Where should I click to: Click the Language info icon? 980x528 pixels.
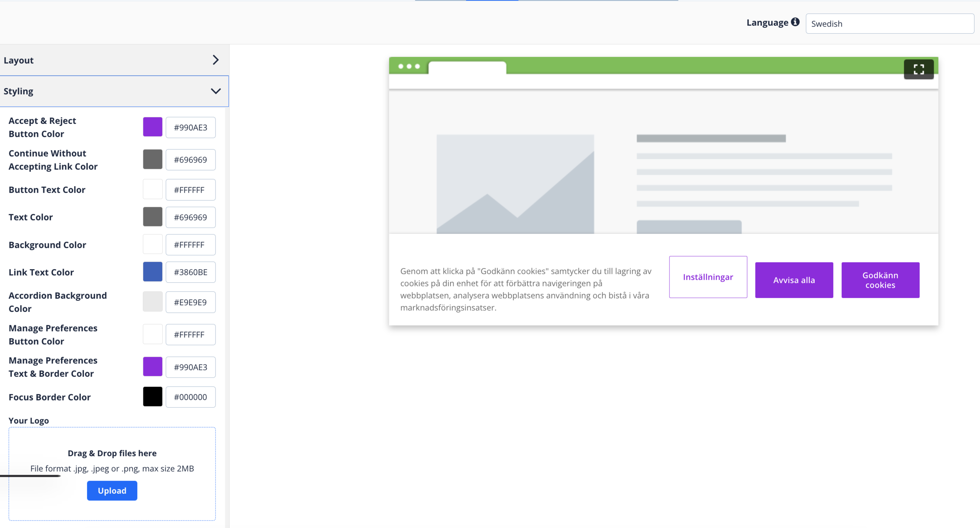pos(795,22)
